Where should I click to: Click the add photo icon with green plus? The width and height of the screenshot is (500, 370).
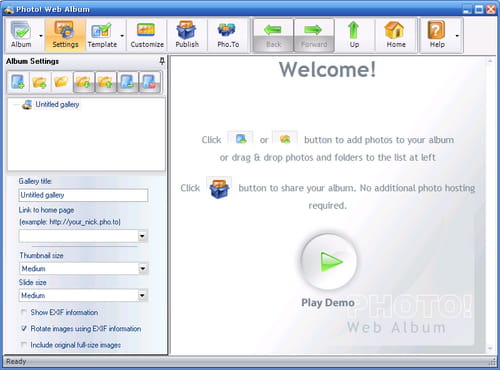coord(18,82)
